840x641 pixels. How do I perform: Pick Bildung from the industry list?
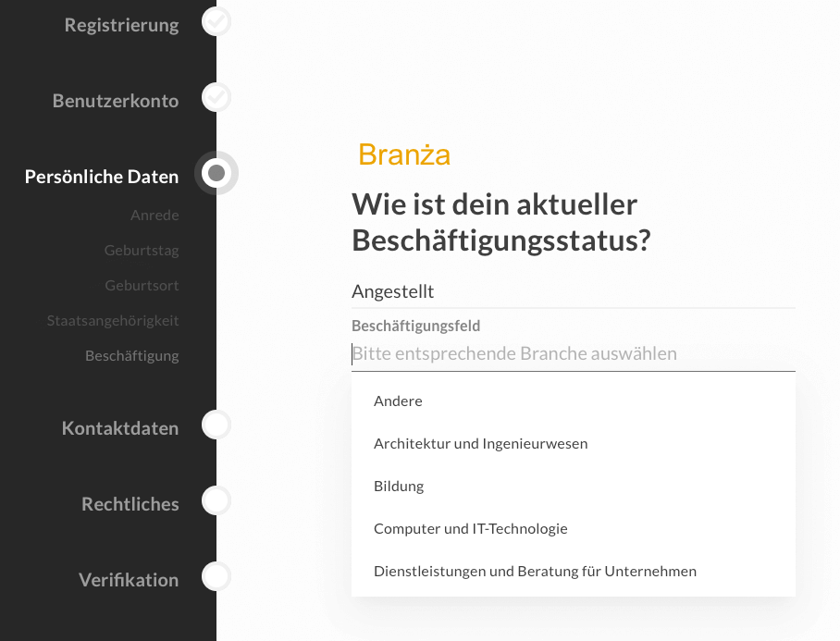click(574, 487)
